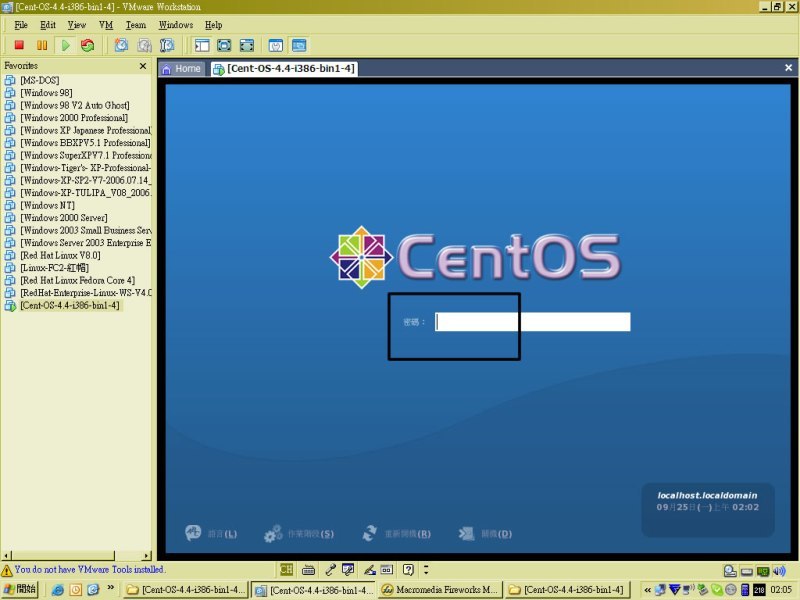Switch to Macromedia Fireworks taskbar button
The image size is (800, 600).
(440, 590)
